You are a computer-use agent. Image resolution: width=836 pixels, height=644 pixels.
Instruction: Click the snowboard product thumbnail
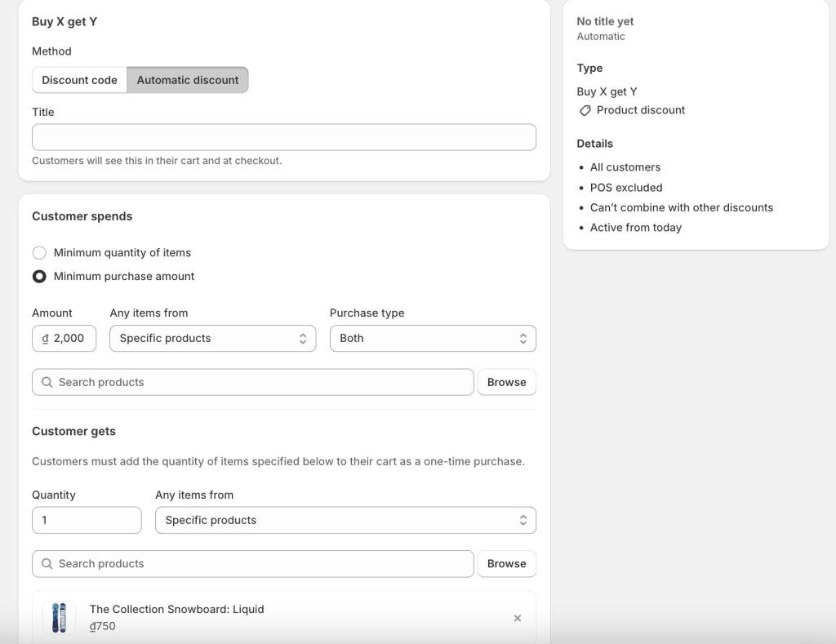(58, 618)
